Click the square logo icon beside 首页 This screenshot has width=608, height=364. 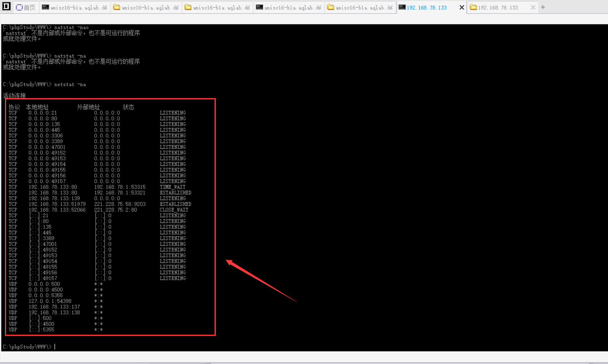pyautogui.click(x=6, y=6)
